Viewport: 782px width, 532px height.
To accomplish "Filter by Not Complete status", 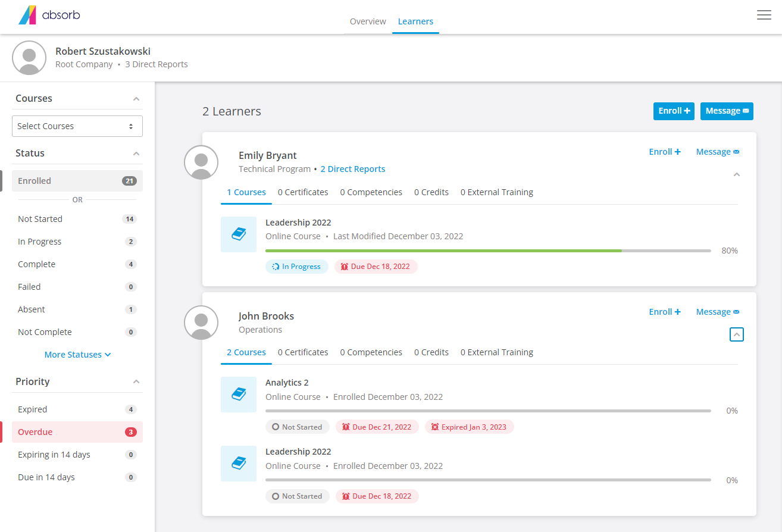I will coord(77,332).
